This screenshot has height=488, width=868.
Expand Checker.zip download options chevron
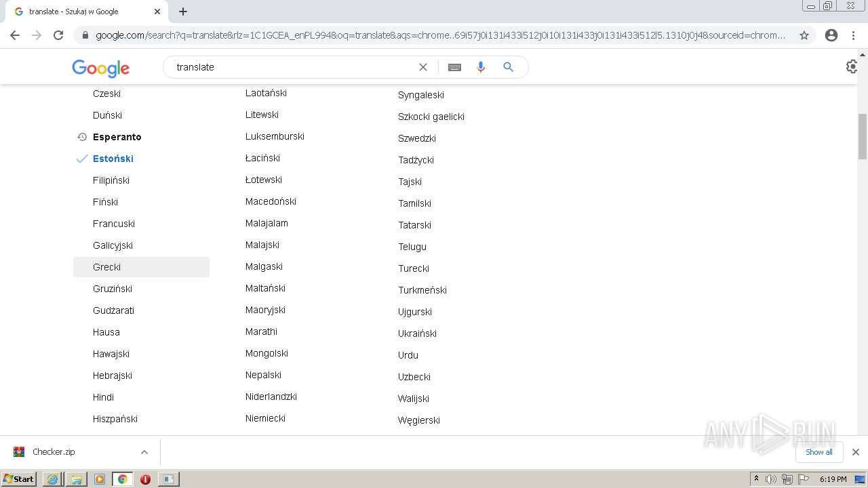144,452
